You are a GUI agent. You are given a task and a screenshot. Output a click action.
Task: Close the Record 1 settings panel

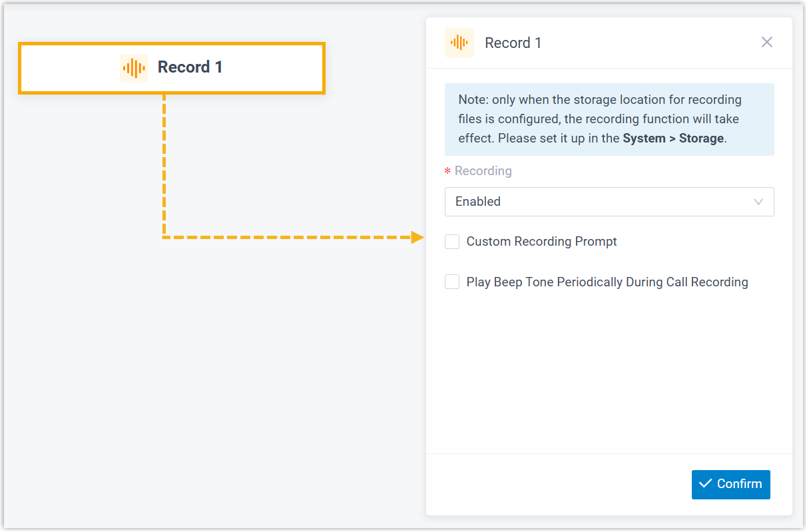(767, 43)
